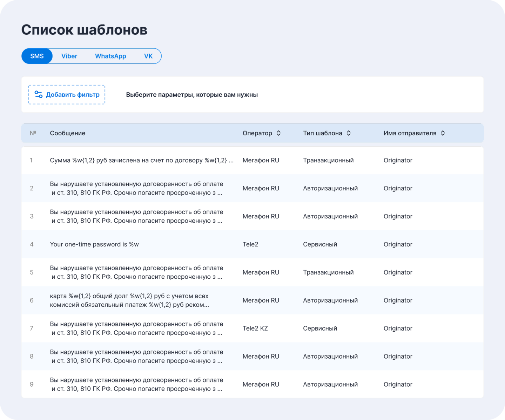Go to the VK tab
This screenshot has width=505, height=420.
148,56
